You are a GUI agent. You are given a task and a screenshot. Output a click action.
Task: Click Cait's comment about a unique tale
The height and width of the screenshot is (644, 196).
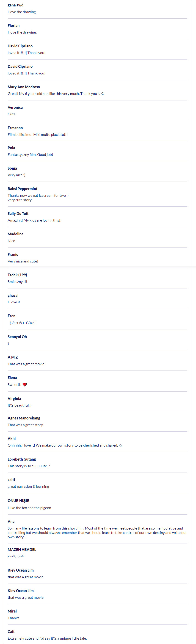click(47, 638)
